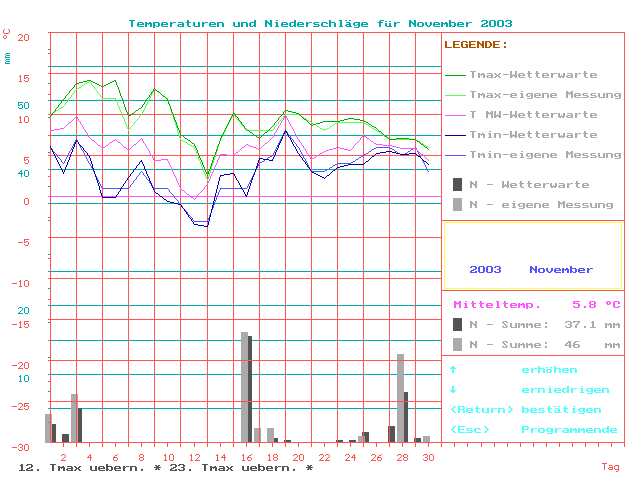Click the light gray N - eigene Messung legend box
Image resolution: width=640 pixels, height=480 pixels.
458,205
